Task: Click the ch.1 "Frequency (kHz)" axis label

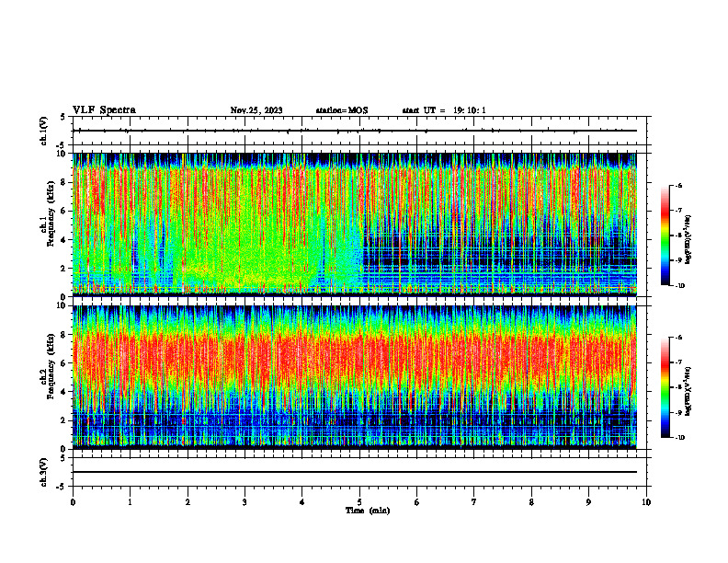Action: point(51,214)
